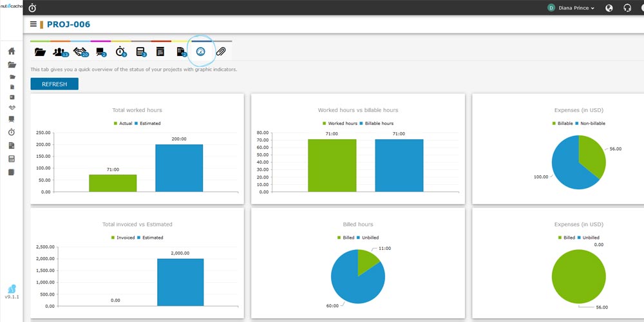Open the members tab with badge 13

pos(61,52)
